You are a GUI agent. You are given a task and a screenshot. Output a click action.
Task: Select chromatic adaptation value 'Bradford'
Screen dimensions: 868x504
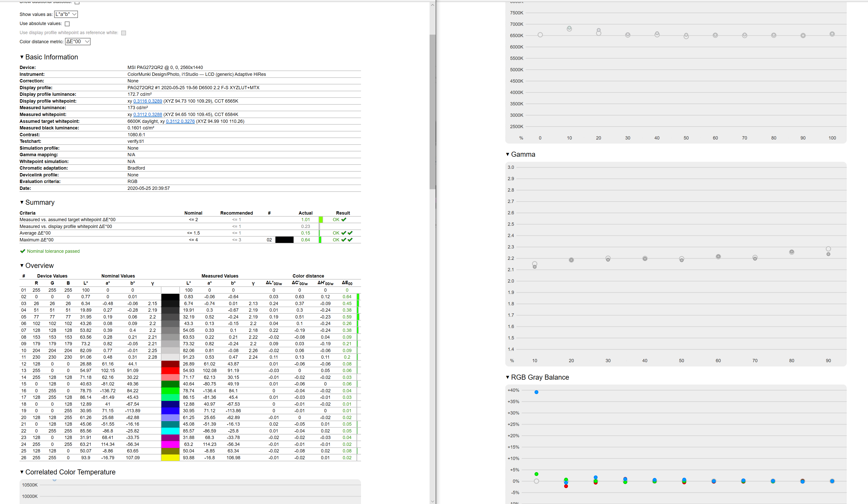click(x=136, y=168)
